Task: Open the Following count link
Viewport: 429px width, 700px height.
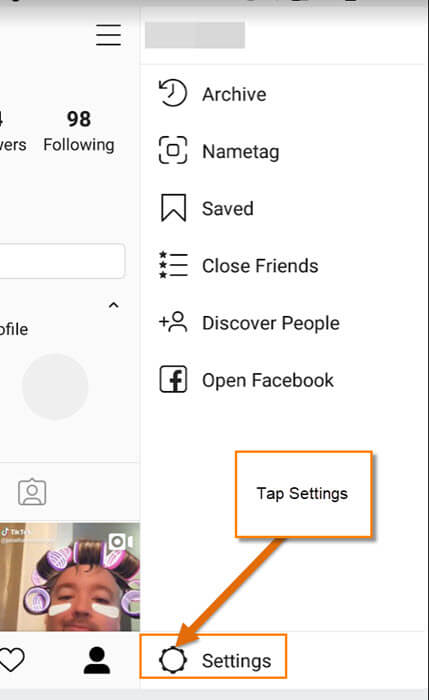Action: click(x=79, y=131)
